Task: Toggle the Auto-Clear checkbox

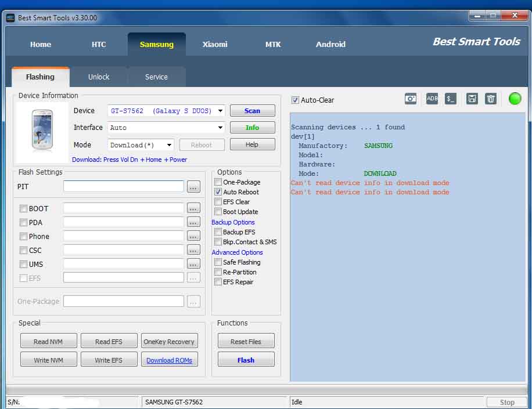Action: coord(295,100)
